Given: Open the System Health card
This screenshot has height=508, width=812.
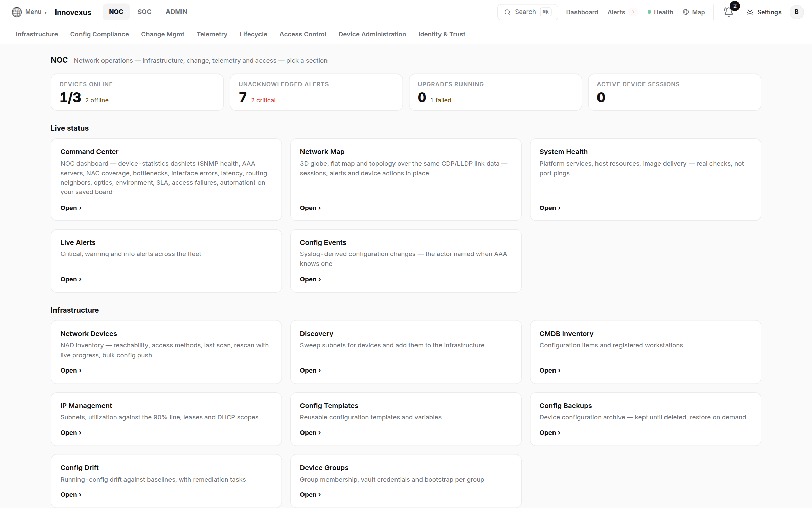Looking at the screenshot, I should coord(645,179).
